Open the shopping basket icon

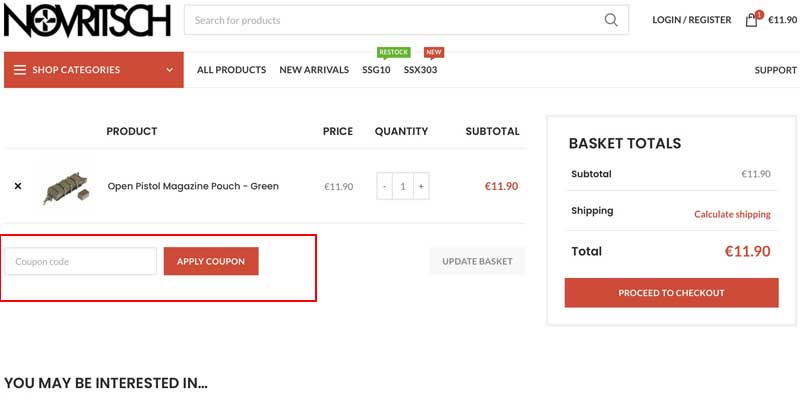coord(752,20)
